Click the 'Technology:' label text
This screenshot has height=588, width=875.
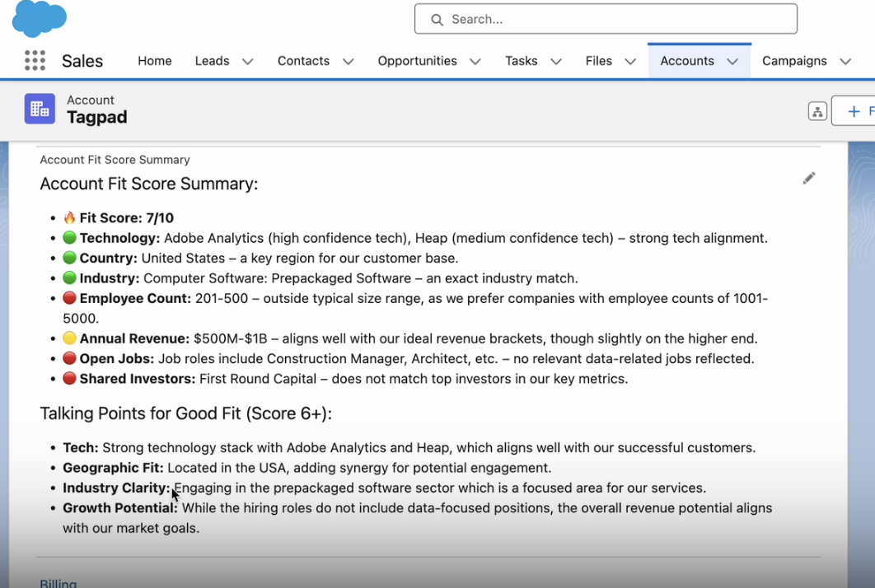[119, 238]
